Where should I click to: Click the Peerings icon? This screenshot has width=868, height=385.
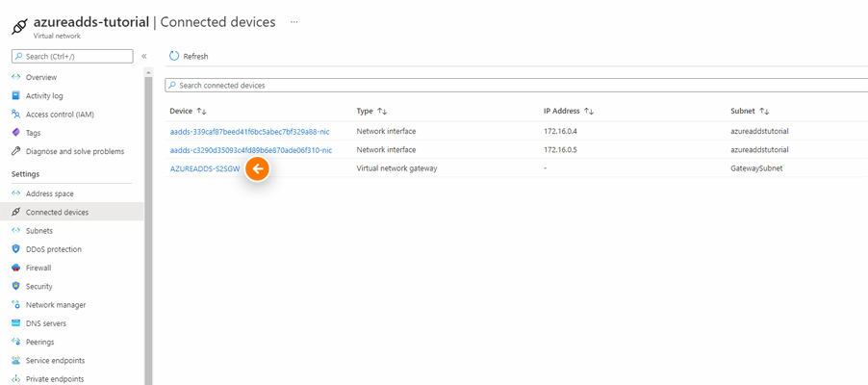(x=16, y=342)
